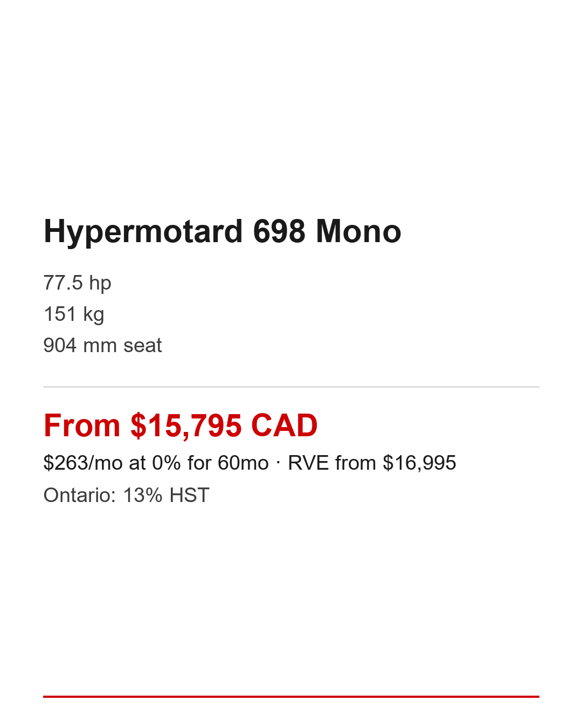Screen dimensions: 582x728
Task: Click the Hypermotard 698 Mono heading
Action: click(x=222, y=232)
